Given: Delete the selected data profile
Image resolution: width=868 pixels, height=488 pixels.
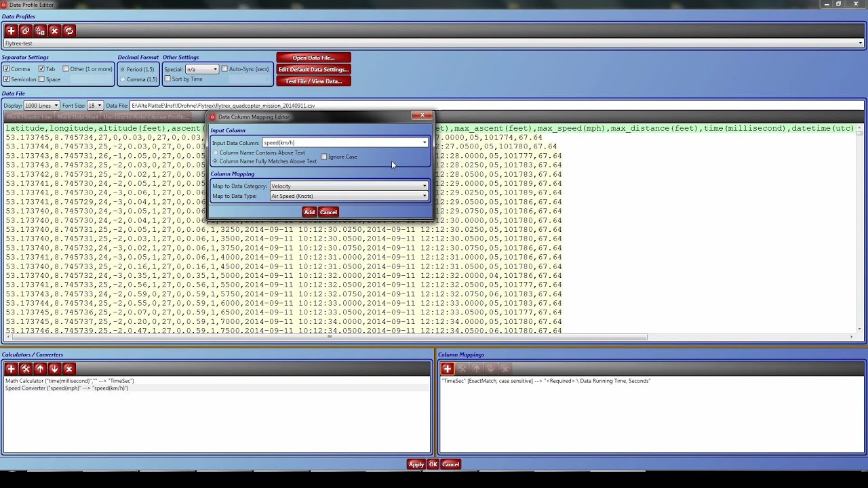Looking at the screenshot, I should [x=54, y=30].
